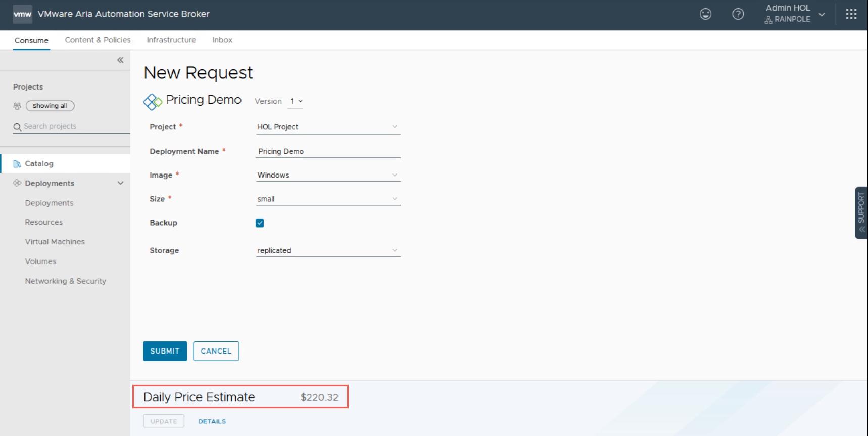The height and width of the screenshot is (436, 868).
Task: Click the projects filter people icon
Action: point(17,106)
